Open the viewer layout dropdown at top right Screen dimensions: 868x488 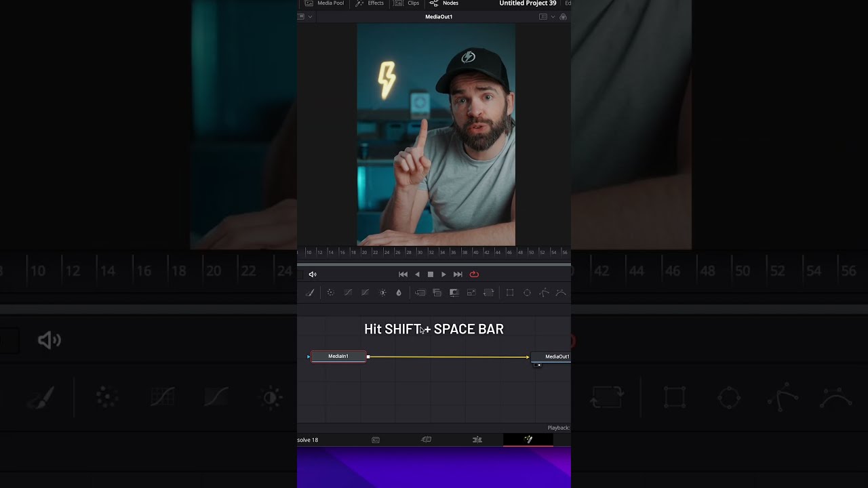coord(553,17)
